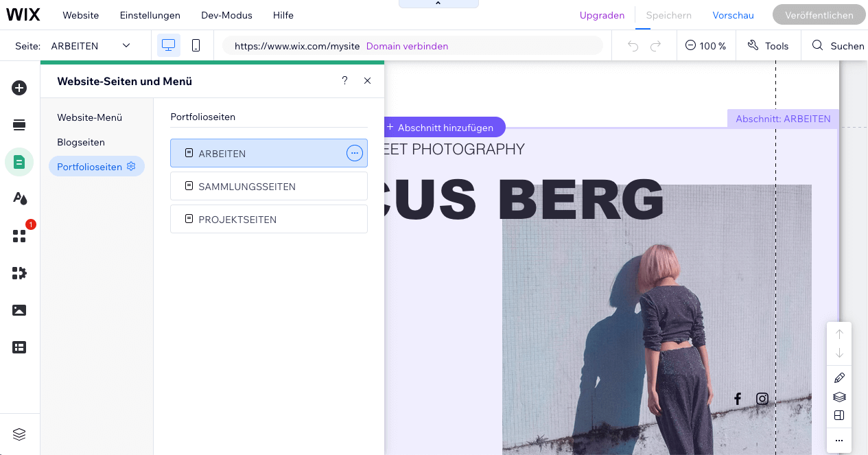Open the Tools menu in toolbar
This screenshot has height=455, width=868.
click(768, 46)
